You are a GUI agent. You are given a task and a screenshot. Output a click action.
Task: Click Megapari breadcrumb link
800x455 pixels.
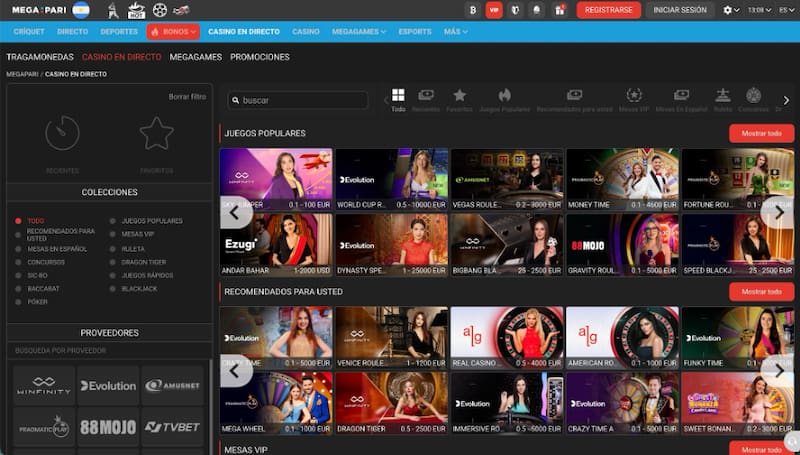22,74
